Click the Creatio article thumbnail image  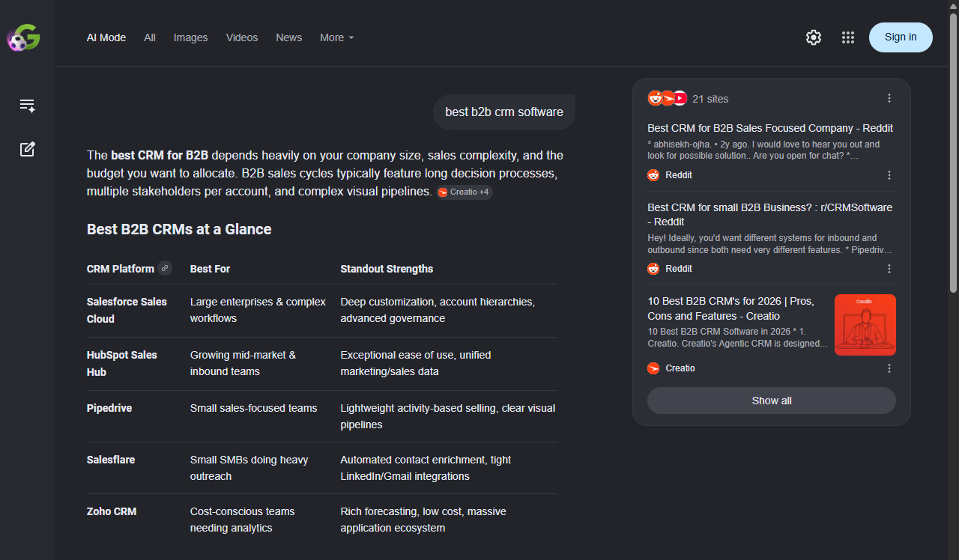point(865,325)
